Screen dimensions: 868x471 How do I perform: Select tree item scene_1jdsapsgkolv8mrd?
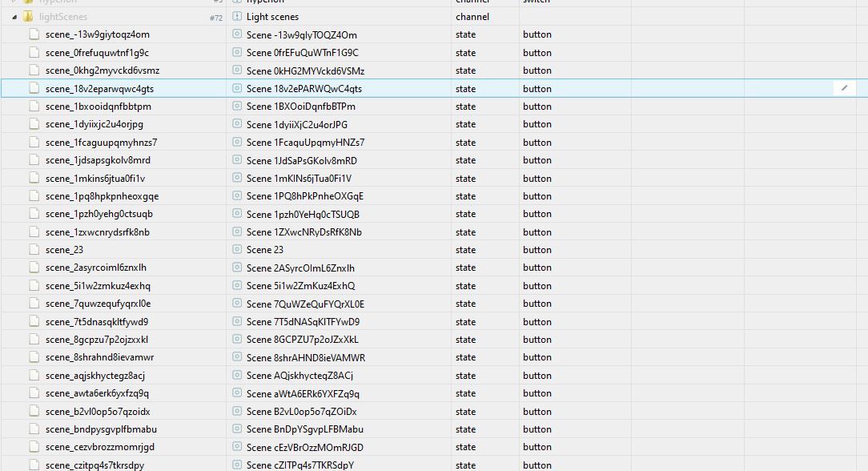pos(98,160)
